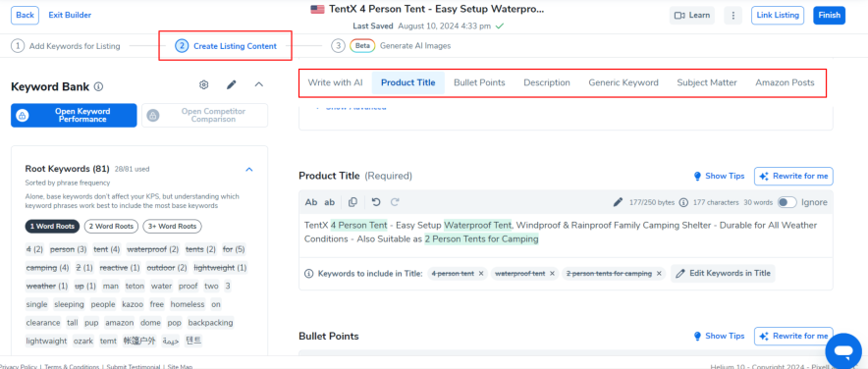Open Keyword Bank settings gear
The image size is (868, 369).
pyautogui.click(x=203, y=84)
